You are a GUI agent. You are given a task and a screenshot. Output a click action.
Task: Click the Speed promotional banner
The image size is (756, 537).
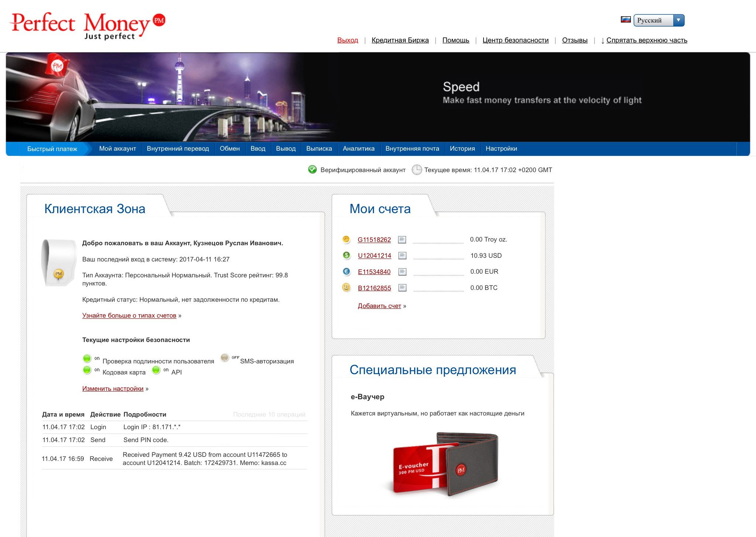378,97
